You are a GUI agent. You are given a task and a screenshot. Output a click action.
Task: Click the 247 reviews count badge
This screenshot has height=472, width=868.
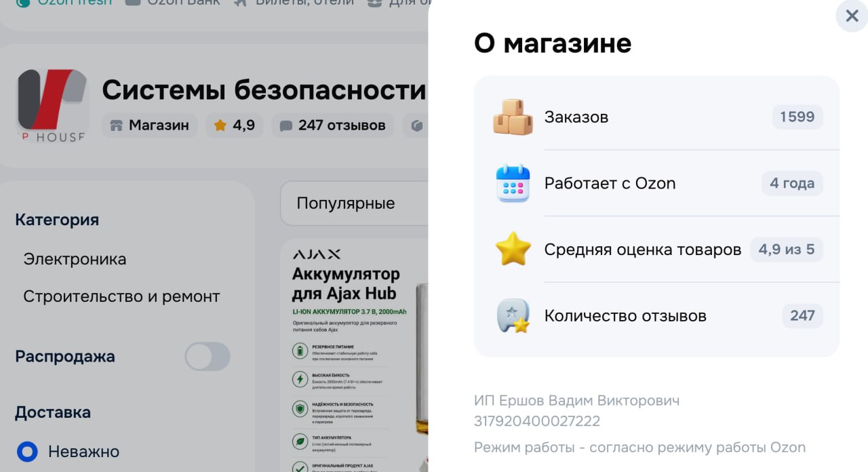coord(802,315)
